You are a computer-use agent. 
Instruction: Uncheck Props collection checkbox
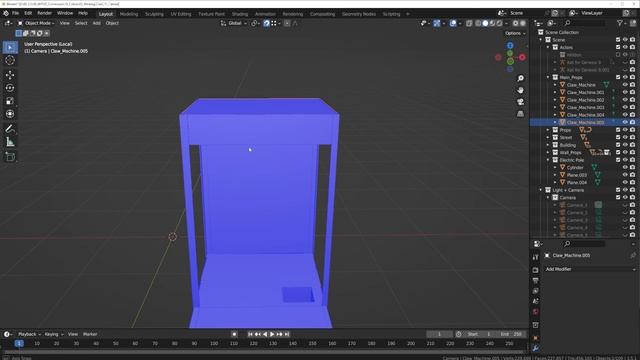(618, 130)
